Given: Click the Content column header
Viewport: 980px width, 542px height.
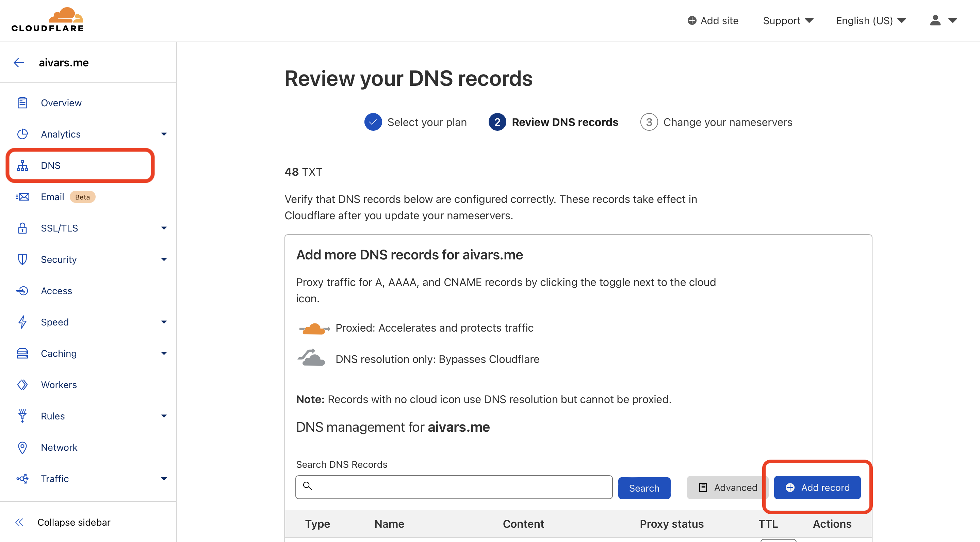Looking at the screenshot, I should [523, 524].
